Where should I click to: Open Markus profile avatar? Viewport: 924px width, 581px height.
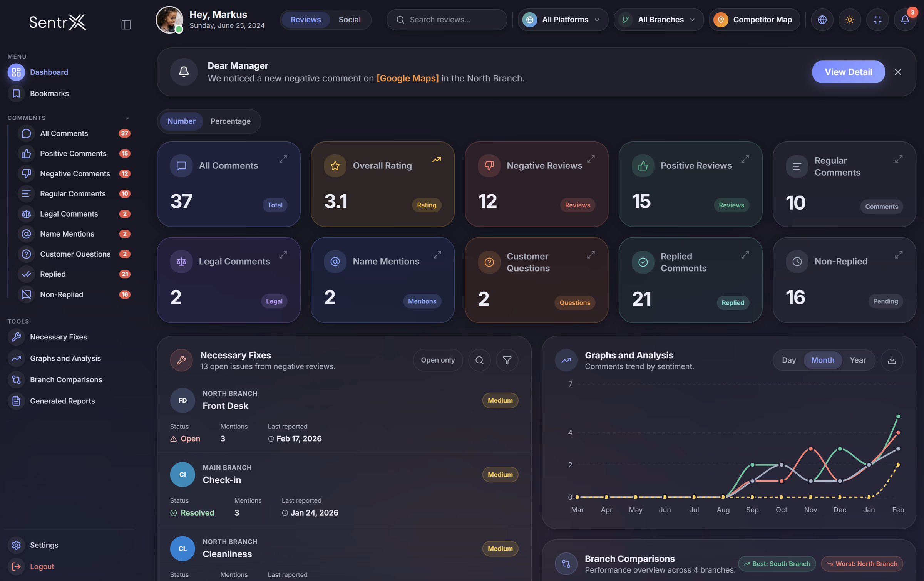(169, 20)
